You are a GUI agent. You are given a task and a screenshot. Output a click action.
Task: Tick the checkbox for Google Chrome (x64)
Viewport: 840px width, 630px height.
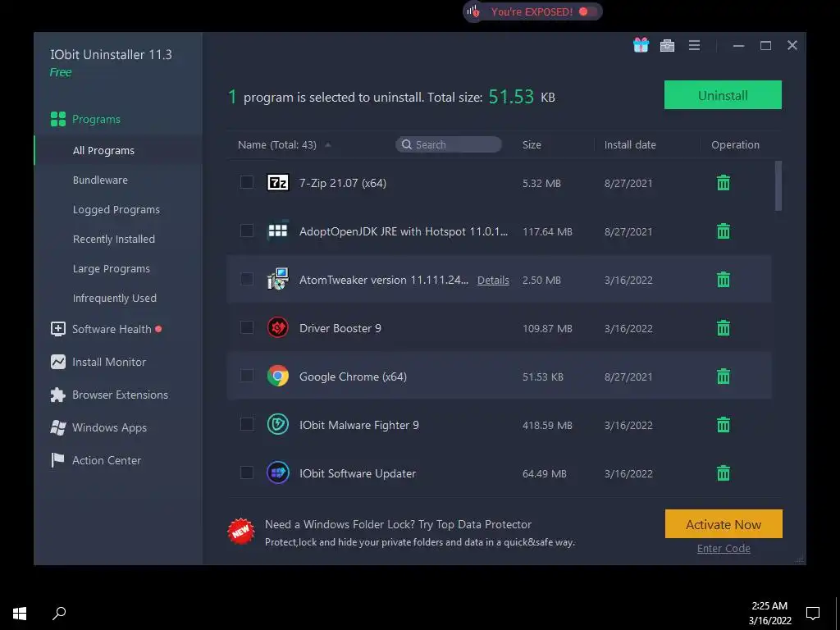pos(246,376)
